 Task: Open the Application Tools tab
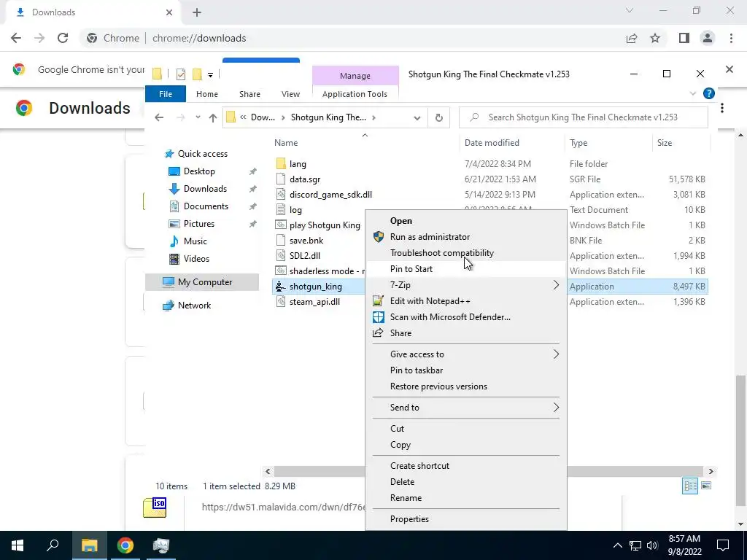pos(355,94)
